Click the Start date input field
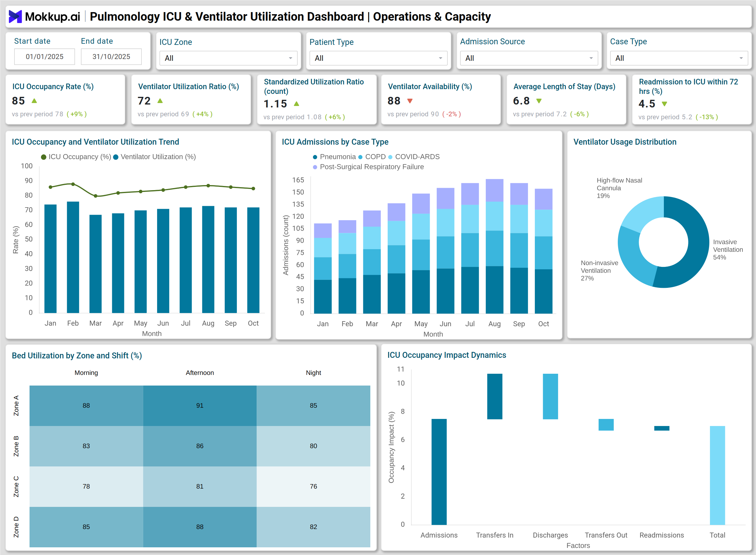The width and height of the screenshot is (756, 555). tap(44, 56)
